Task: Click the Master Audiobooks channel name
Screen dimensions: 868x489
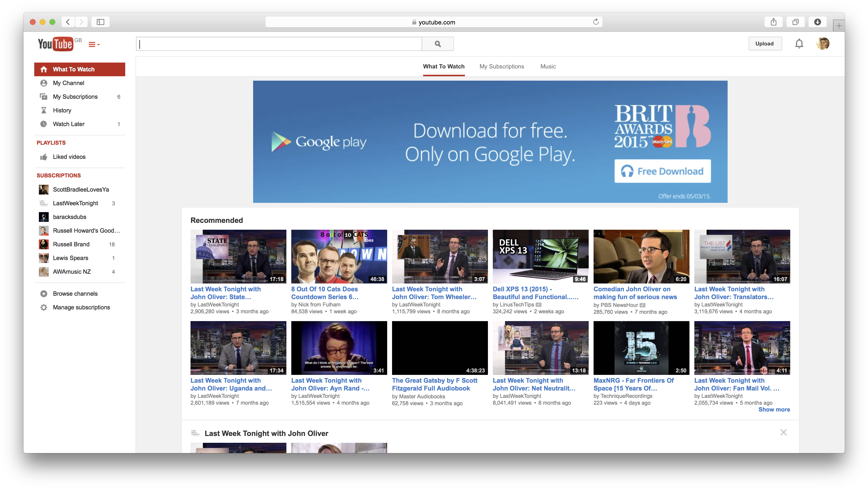Action: [x=422, y=396]
